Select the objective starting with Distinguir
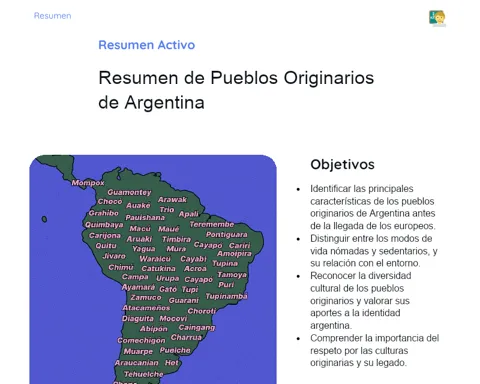Screen dimensions: 480x384 click(x=374, y=251)
